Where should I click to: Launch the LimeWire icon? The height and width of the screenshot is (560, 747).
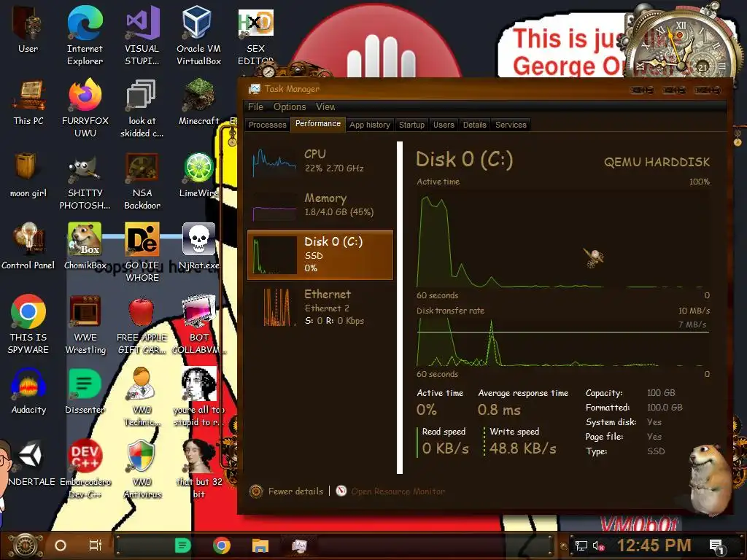198,175
